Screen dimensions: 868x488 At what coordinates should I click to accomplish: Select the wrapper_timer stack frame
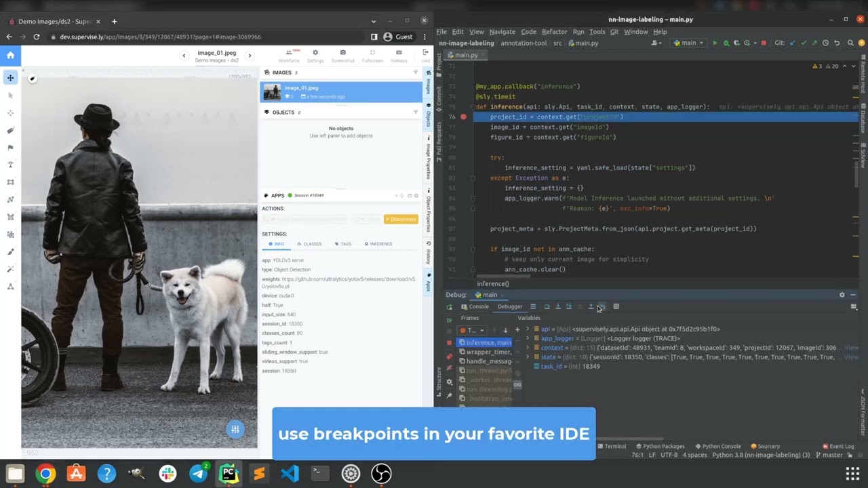pyautogui.click(x=486, y=352)
